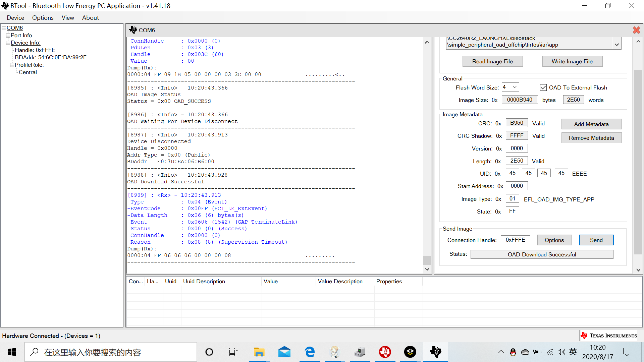Open the Windows Start menu
The width and height of the screenshot is (644, 362).
pos(12,352)
